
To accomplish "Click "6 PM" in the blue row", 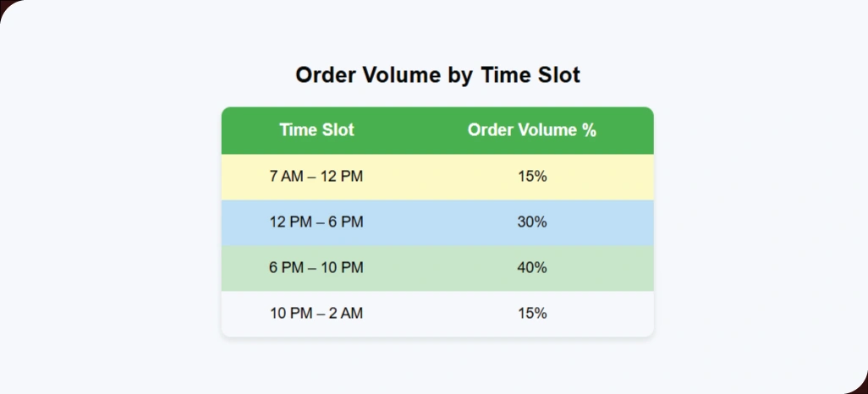I will pos(346,222).
